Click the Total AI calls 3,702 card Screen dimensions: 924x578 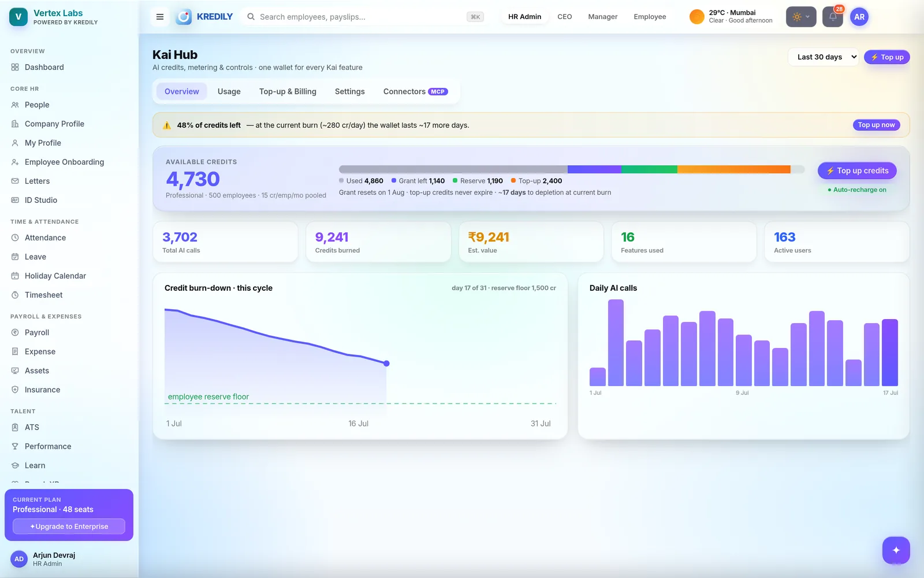[x=225, y=242]
